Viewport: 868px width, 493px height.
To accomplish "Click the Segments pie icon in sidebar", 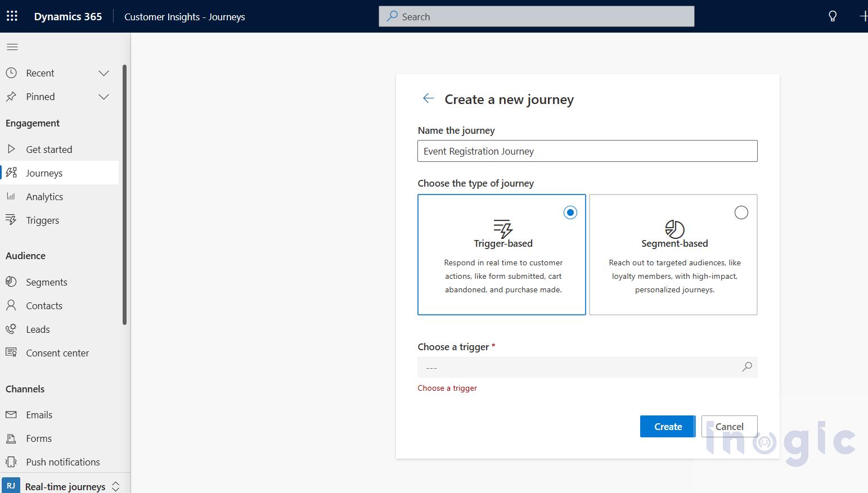I will tap(11, 282).
